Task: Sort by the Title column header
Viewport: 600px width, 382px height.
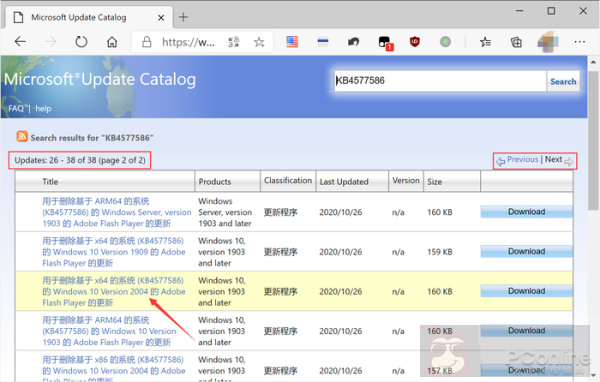Action: coord(50,181)
